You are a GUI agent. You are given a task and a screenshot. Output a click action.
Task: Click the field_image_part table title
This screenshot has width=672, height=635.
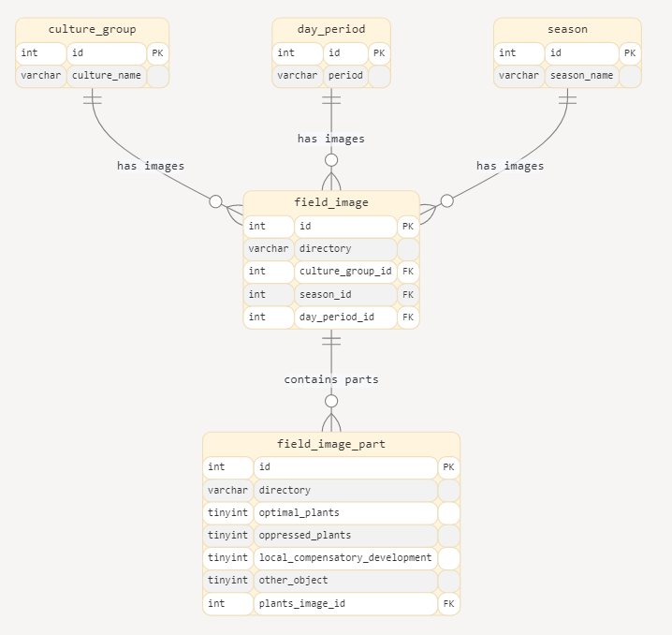coord(331,444)
